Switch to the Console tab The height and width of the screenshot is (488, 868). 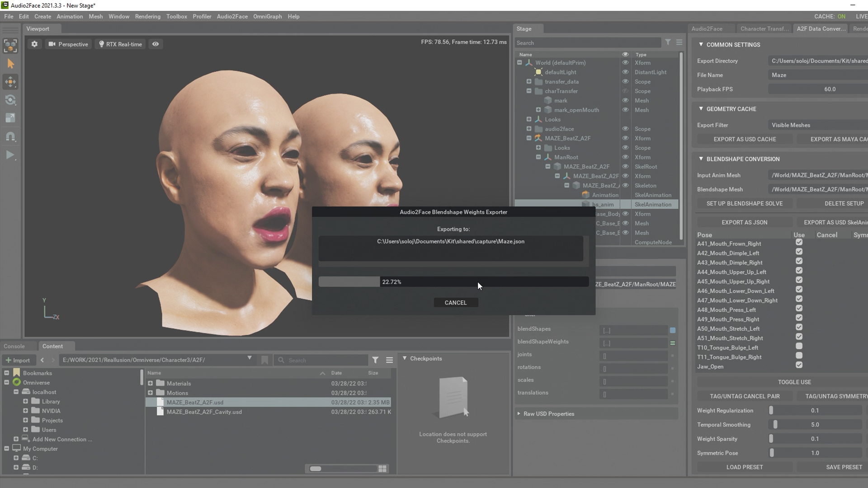[14, 346]
